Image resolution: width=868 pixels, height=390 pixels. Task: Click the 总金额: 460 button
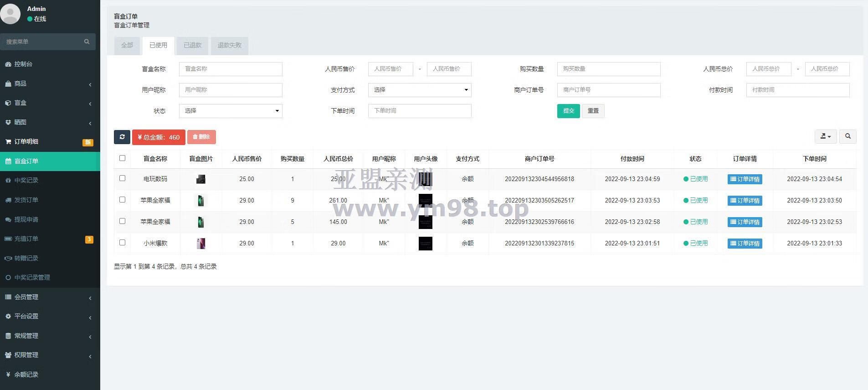159,137
